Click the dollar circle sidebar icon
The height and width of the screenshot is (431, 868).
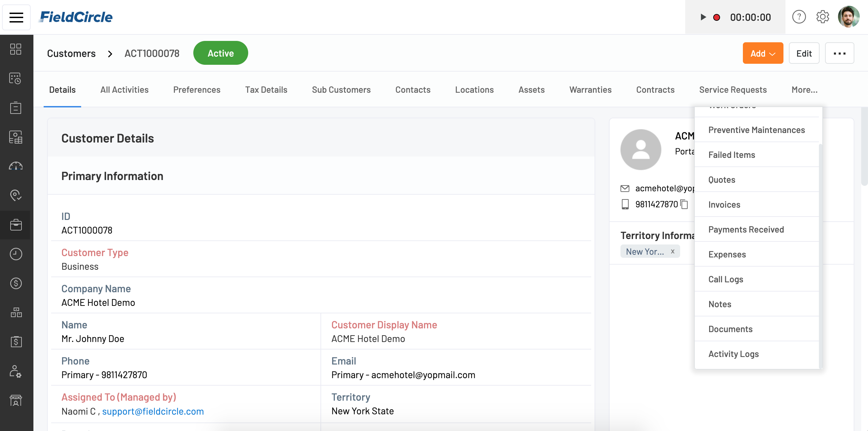[x=16, y=283]
